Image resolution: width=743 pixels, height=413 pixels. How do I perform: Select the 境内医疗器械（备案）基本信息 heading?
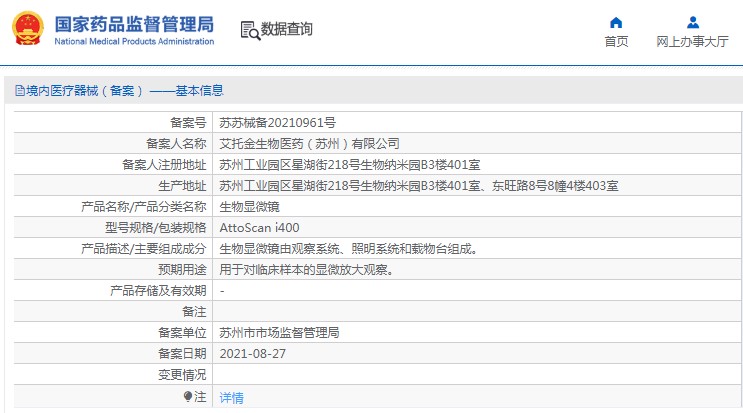[125, 90]
